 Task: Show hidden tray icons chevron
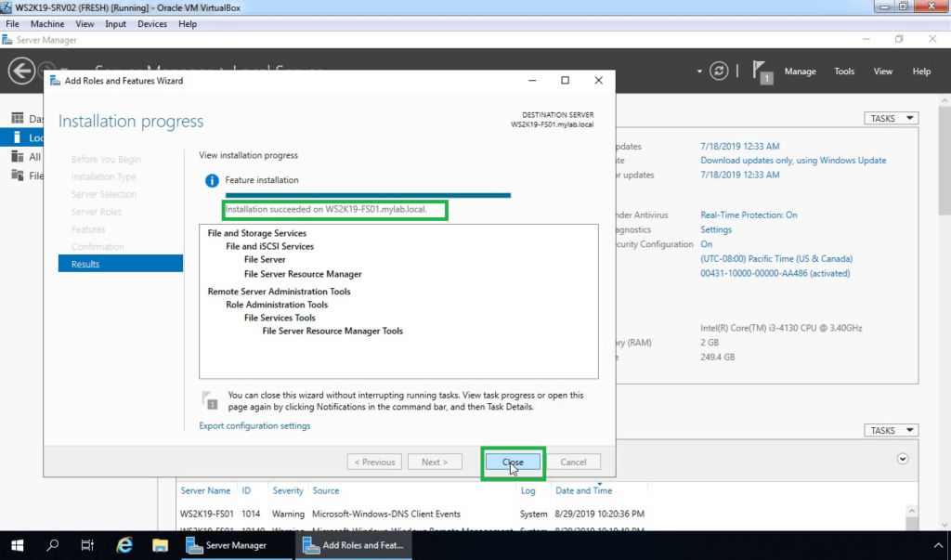tap(938, 545)
